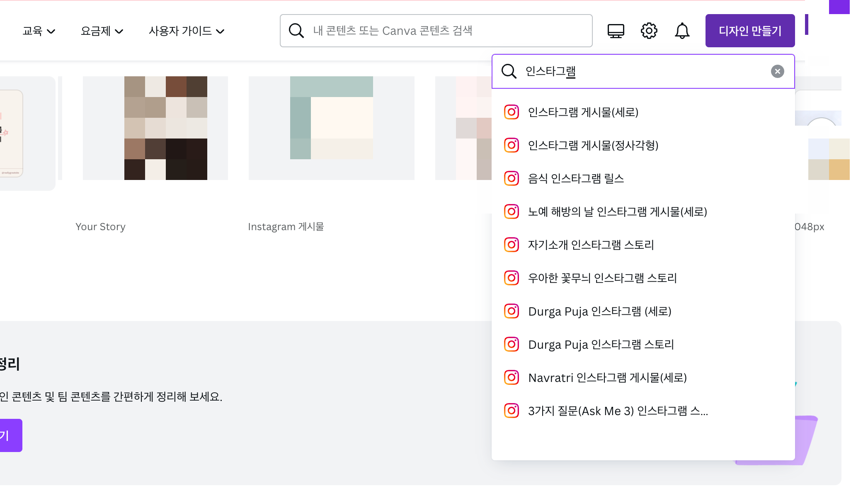Screen dimensions: 868x491
Task: Click Instagram icon next to 인스타그램 게시물(정사각형)
Action: [511, 145]
